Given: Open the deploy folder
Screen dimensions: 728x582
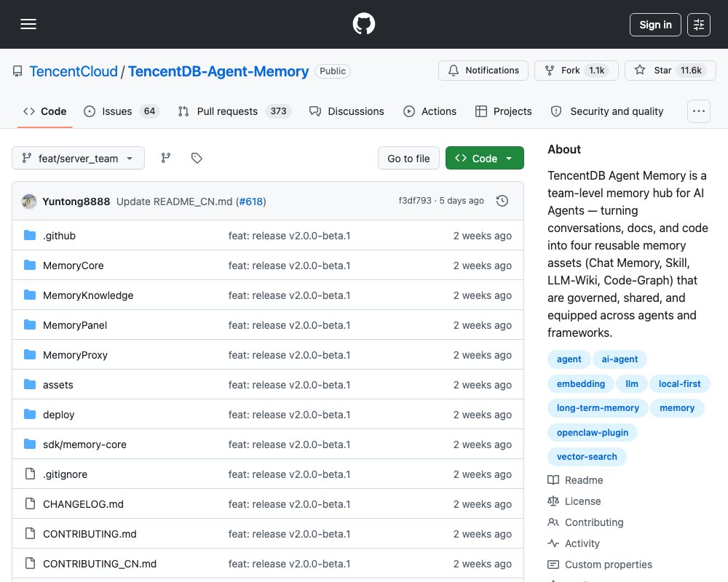Looking at the screenshot, I should [58, 415].
